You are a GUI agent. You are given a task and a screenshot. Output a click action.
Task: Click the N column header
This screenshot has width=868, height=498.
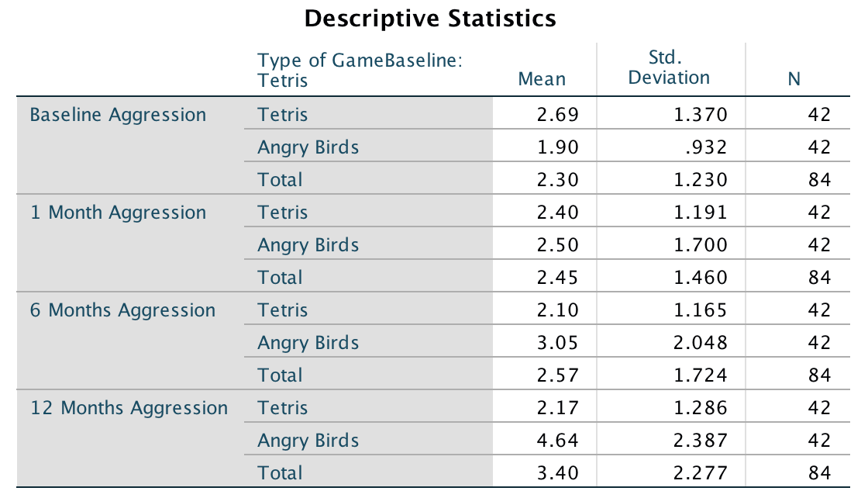pyautogui.click(x=794, y=79)
